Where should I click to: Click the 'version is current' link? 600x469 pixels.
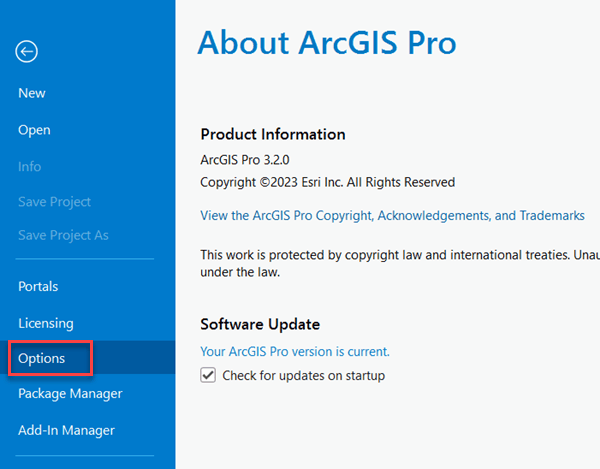(295, 352)
